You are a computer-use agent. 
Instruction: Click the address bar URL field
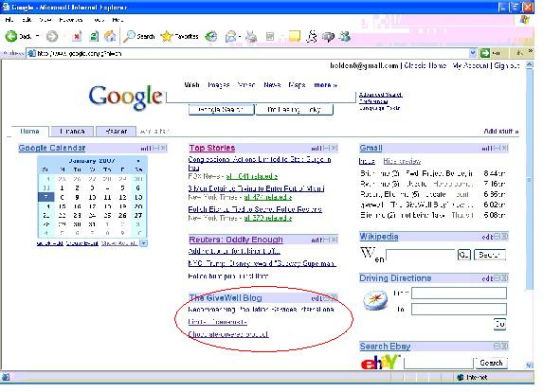pyautogui.click(x=247, y=53)
